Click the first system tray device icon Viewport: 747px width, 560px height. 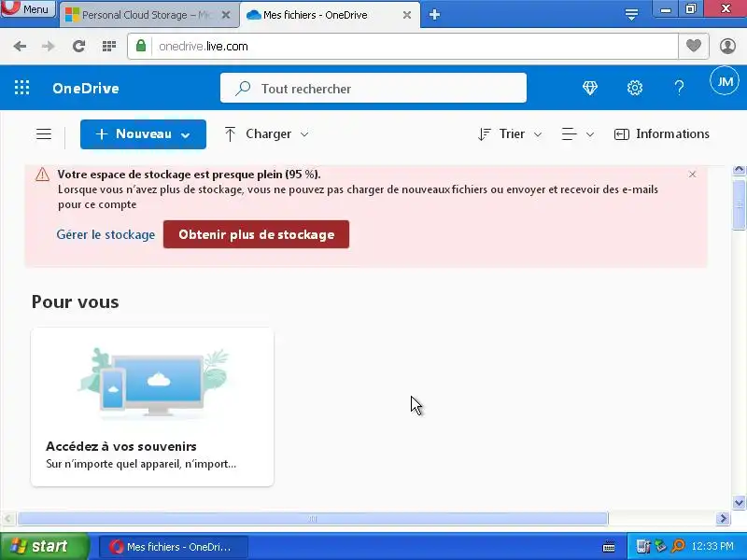[x=643, y=546]
